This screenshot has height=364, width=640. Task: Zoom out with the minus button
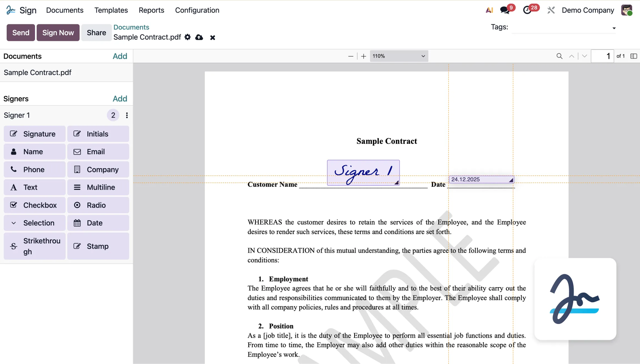click(x=351, y=56)
